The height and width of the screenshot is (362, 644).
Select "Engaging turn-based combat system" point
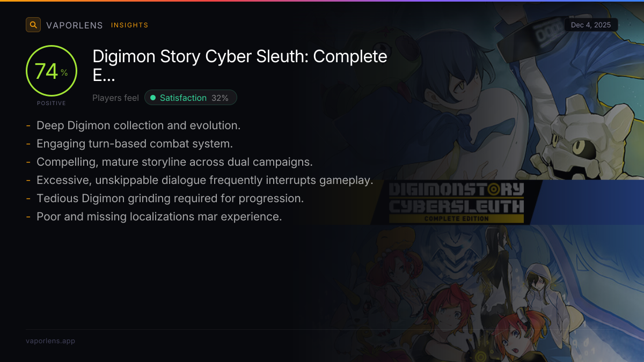coord(134,144)
